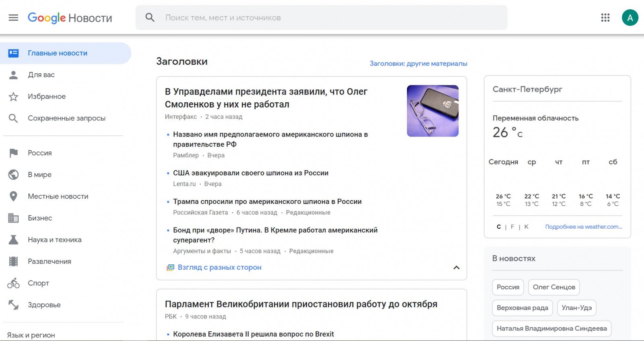Open Заголовки: другие материалы link

(x=418, y=64)
